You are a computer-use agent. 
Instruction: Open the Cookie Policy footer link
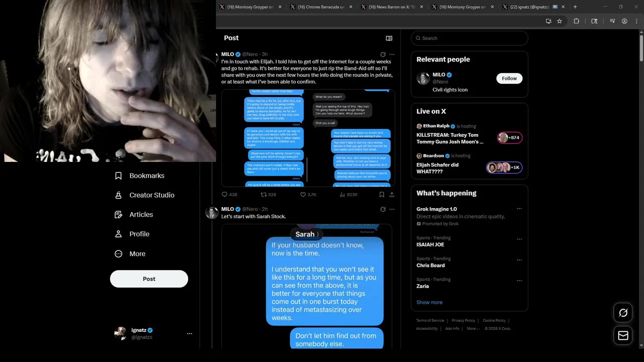494,321
